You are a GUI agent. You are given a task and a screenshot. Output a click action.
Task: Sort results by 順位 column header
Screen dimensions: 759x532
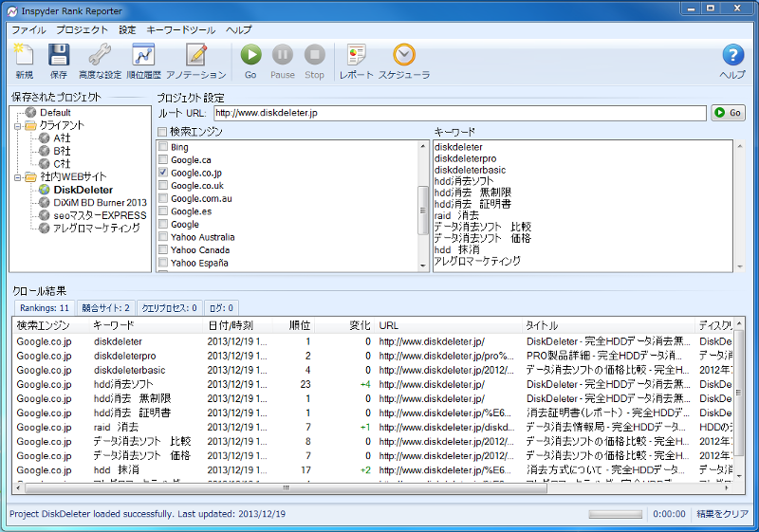tap(293, 325)
